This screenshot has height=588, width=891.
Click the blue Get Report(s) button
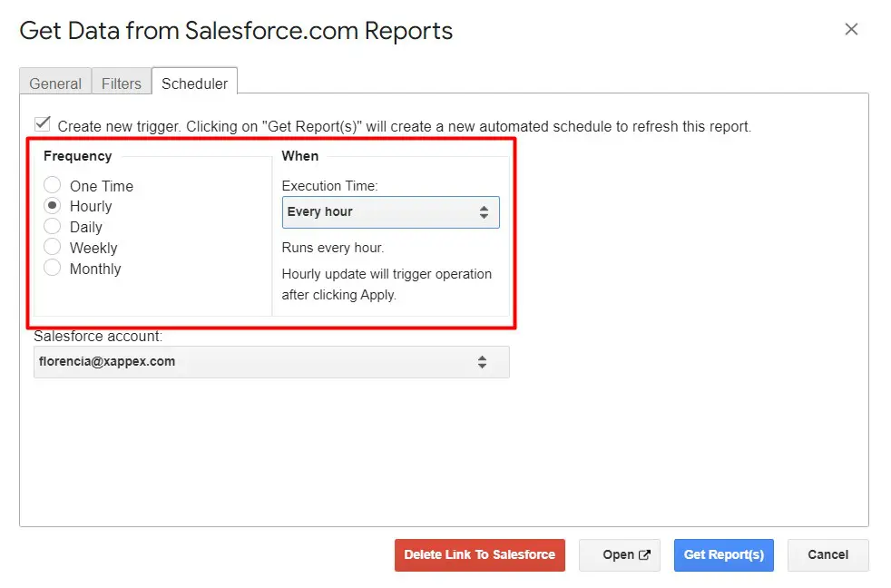[x=723, y=555]
